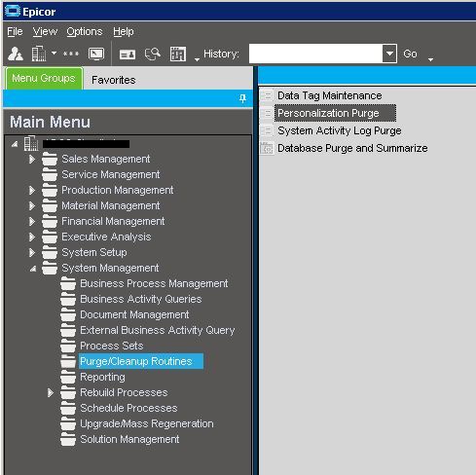Click the card-shaped toolbar icon

point(128,55)
